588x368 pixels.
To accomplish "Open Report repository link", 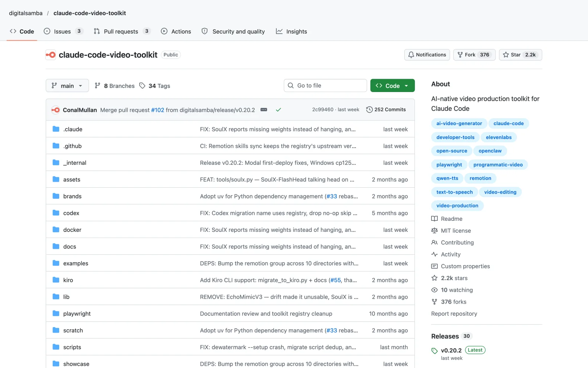I will [x=454, y=314].
